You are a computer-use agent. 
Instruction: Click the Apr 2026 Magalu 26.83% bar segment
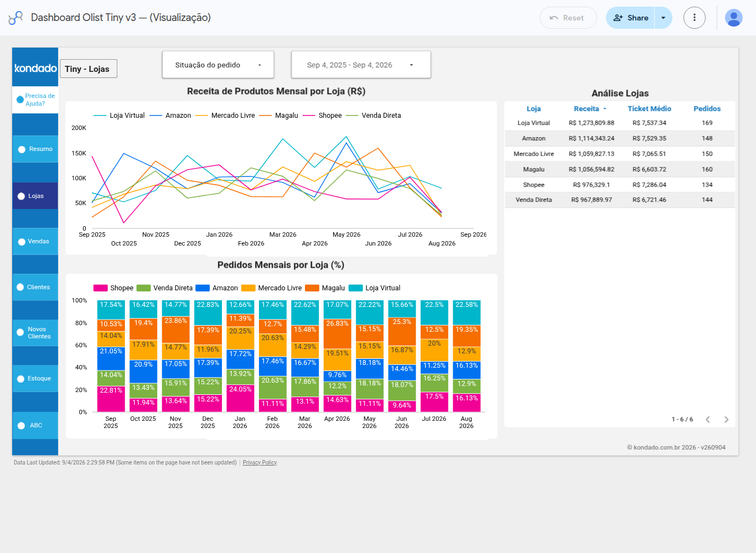(x=337, y=334)
